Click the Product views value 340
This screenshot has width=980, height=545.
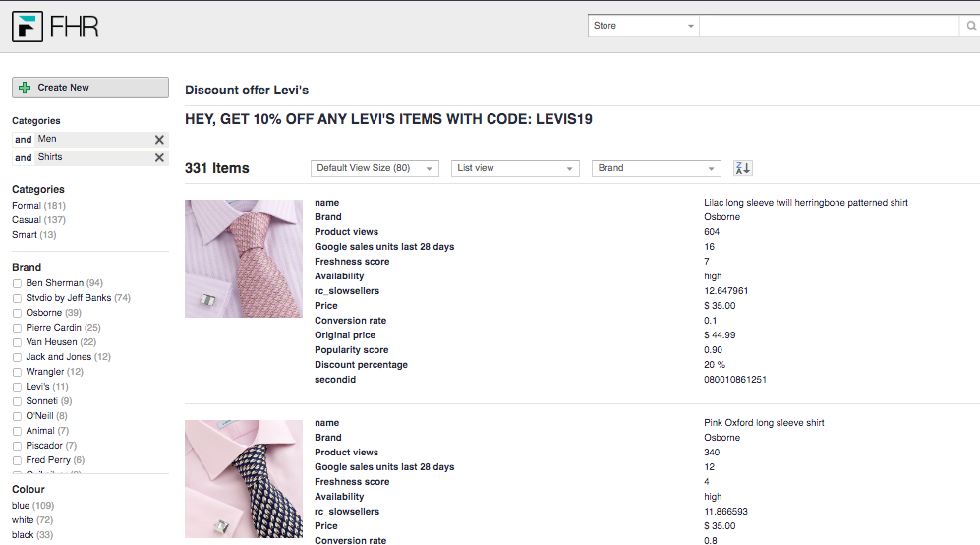click(712, 453)
